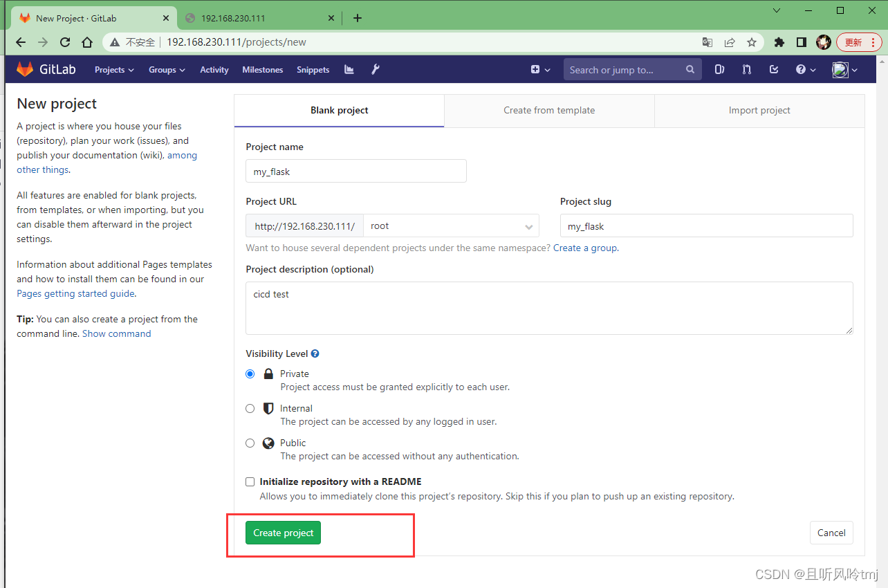888x588 pixels.
Task: Click the browser address bar URL
Action: [x=237, y=42]
